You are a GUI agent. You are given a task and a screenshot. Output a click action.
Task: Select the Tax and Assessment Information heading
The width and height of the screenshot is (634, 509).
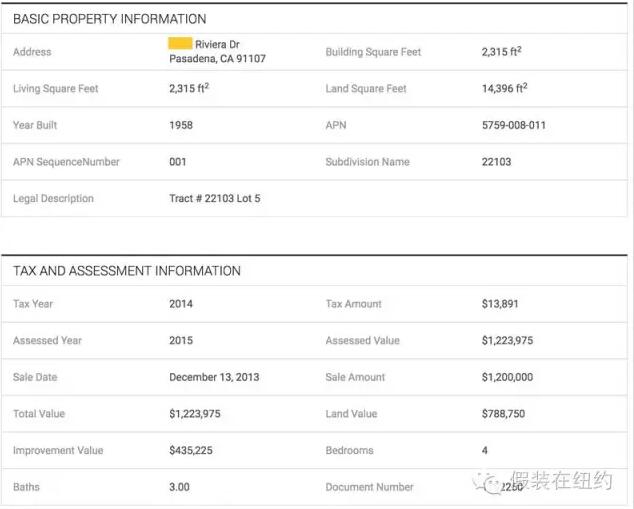pyautogui.click(x=127, y=270)
